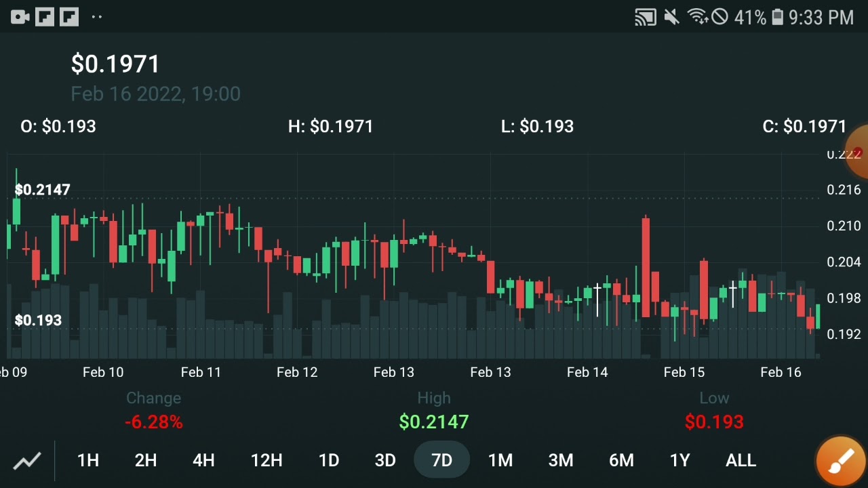Choose the 3D timeframe
Viewport: 868px width, 488px height.
point(385,461)
